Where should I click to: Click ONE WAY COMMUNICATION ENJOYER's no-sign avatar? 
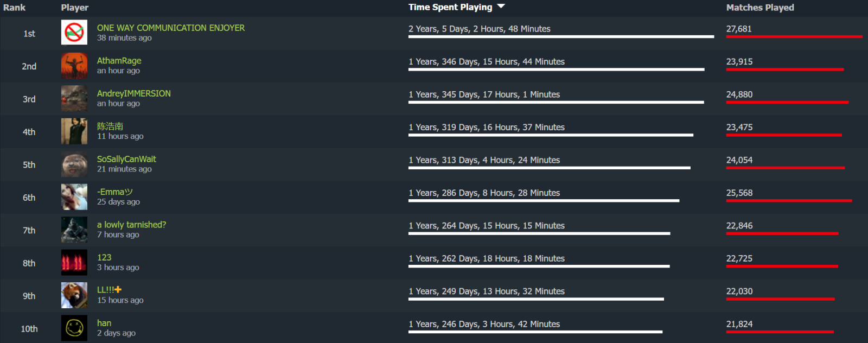pos(74,33)
